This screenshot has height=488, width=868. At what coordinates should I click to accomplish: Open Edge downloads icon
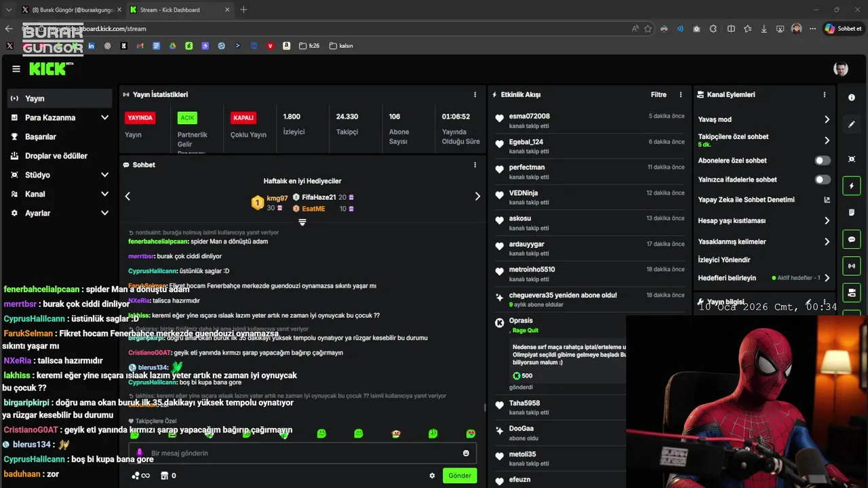(x=764, y=28)
